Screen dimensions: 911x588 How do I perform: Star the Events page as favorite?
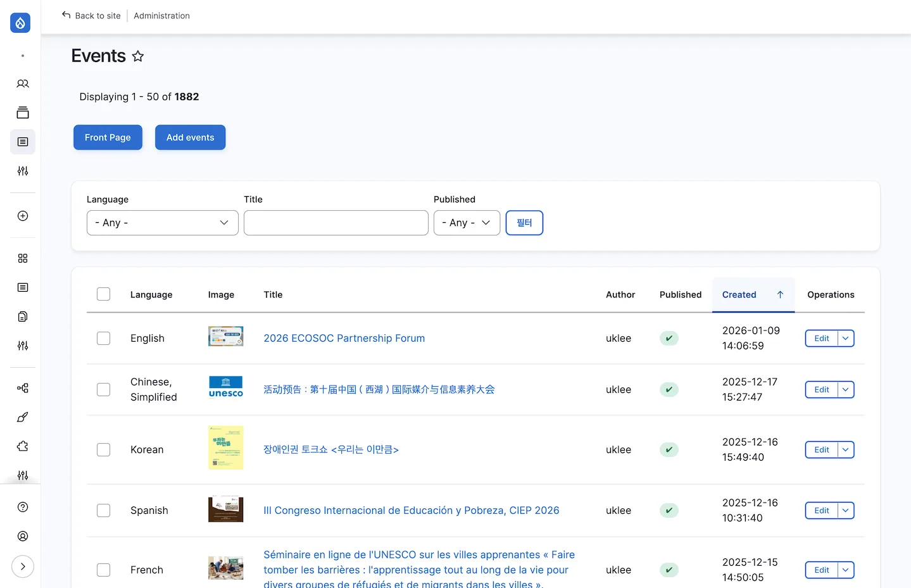click(x=138, y=56)
